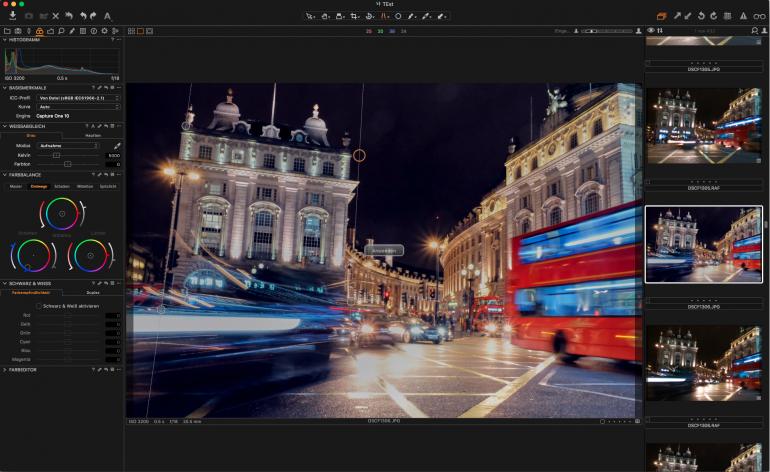Click the Capture camera icon in toolbar
The image size is (770, 472).
point(29,16)
